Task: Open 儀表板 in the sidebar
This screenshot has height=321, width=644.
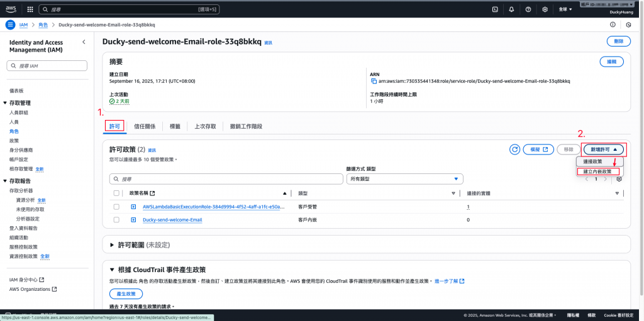Action: [x=17, y=90]
